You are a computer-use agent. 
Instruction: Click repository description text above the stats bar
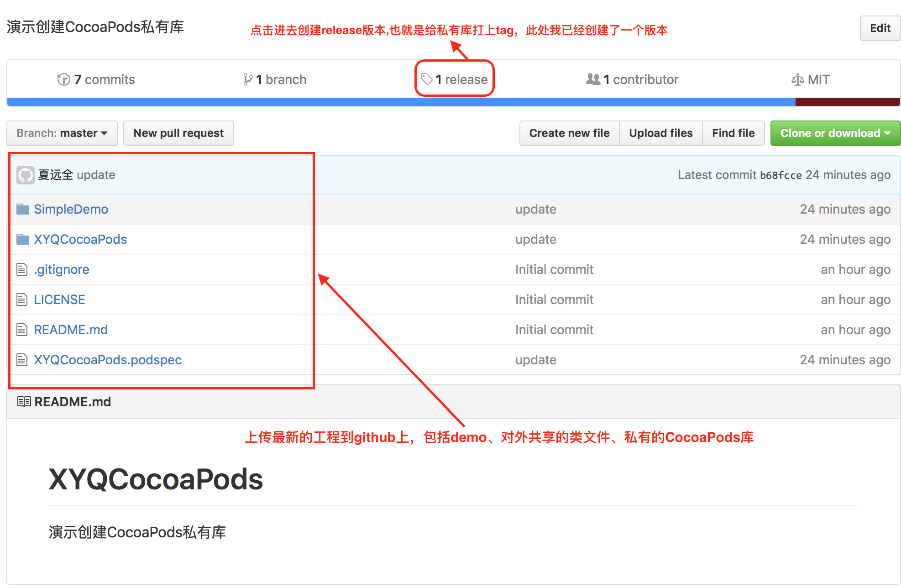(x=95, y=27)
